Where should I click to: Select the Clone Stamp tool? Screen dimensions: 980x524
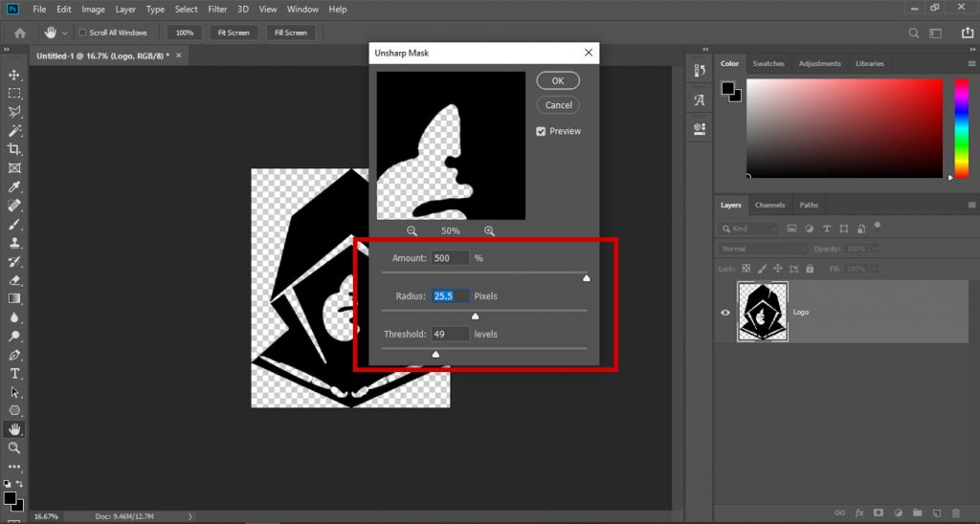[14, 243]
